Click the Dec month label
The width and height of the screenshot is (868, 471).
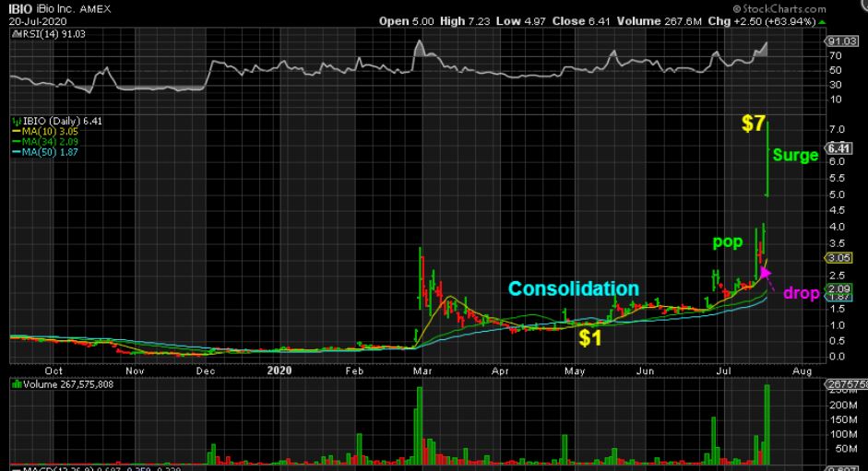click(x=206, y=371)
